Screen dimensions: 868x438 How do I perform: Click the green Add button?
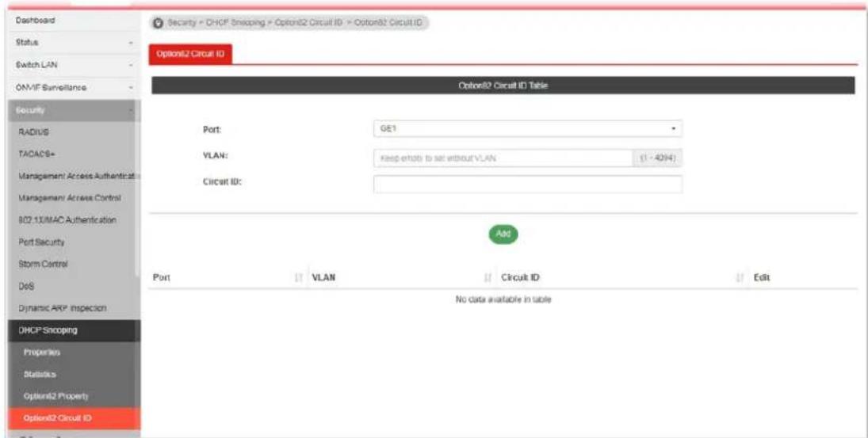[x=503, y=234]
